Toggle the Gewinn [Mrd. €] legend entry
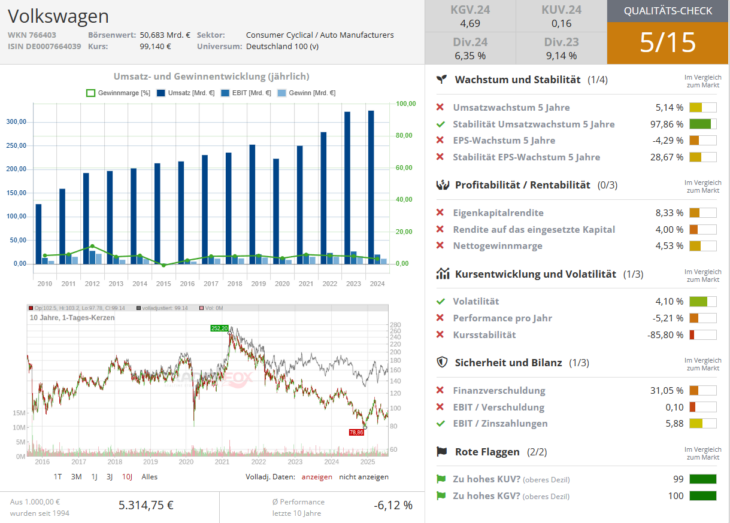Image resolution: width=730 pixels, height=523 pixels. (306, 93)
